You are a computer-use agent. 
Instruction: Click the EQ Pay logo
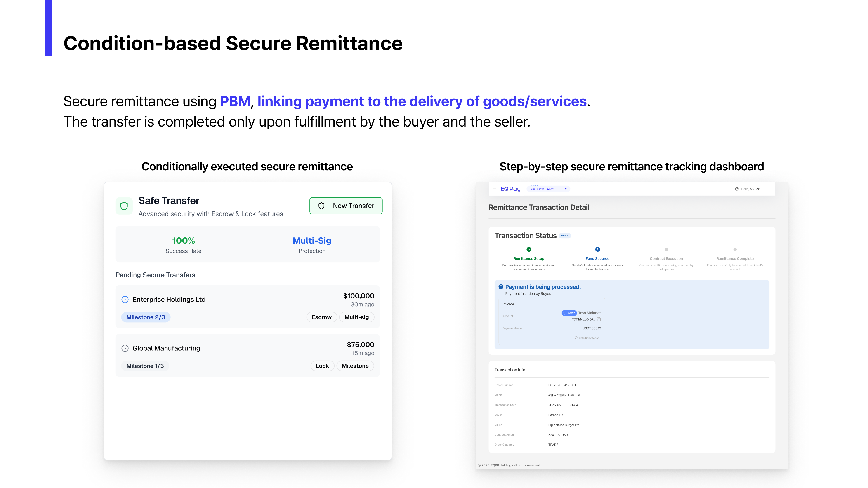click(510, 189)
